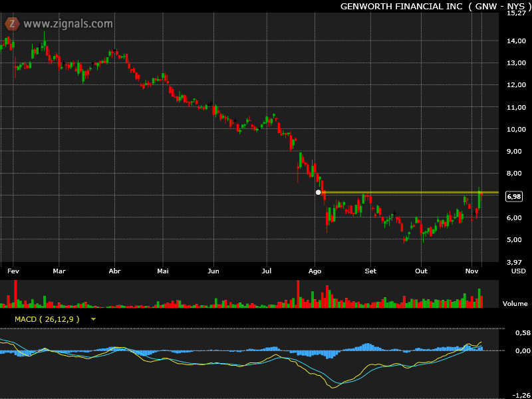The image size is (532, 399).
Task: Click the '6,00' price axis value
Action: click(x=514, y=218)
